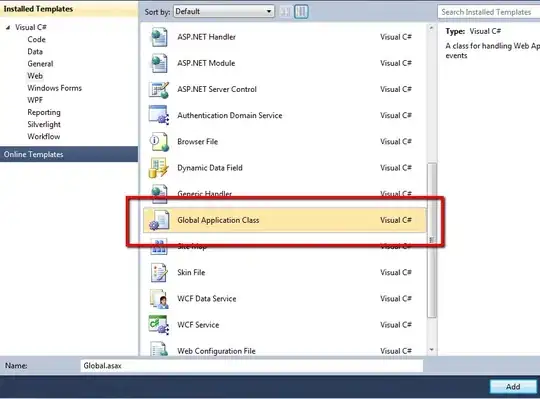Image resolution: width=540 pixels, height=399 pixels.
Task: Open the Installed Templates section
Action: 69,9
